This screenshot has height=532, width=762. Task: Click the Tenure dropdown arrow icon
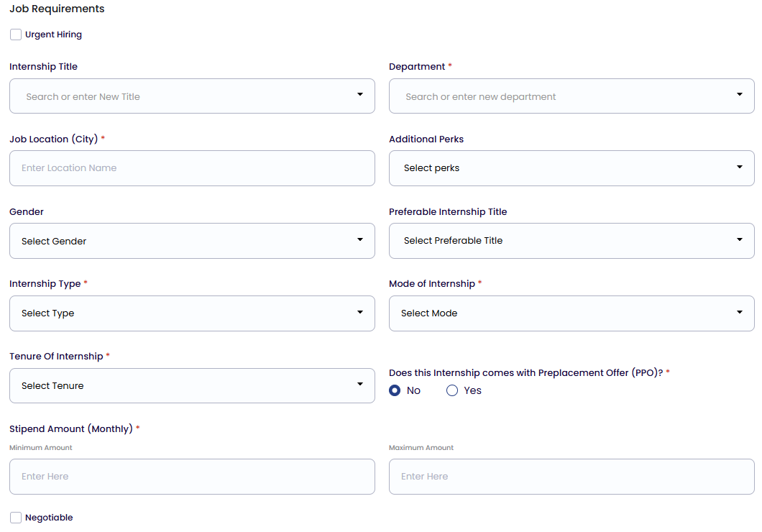click(x=360, y=384)
